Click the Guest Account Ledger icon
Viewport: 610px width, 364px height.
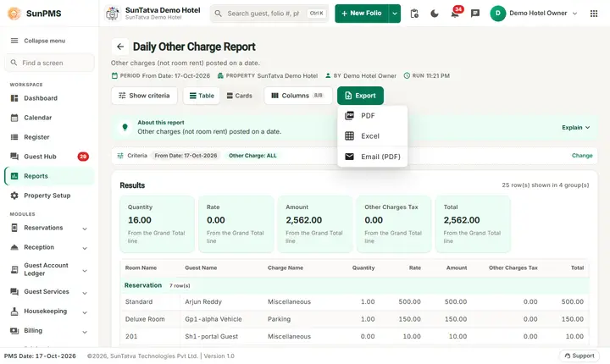tap(14, 269)
